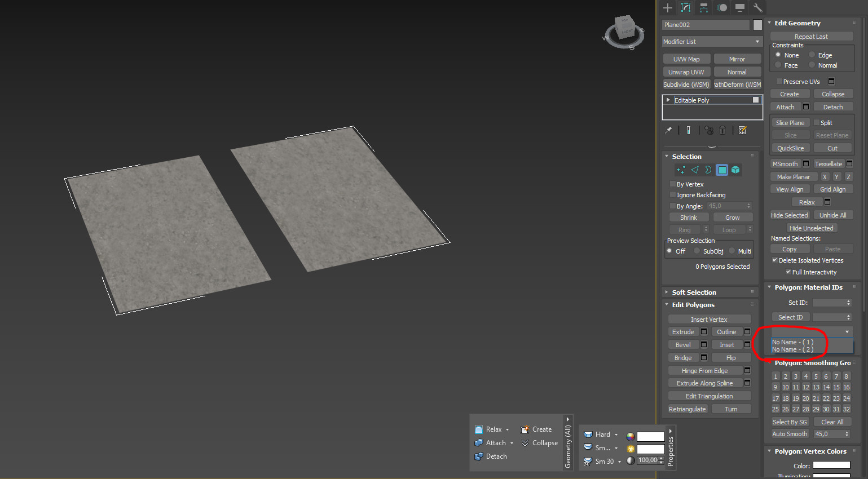Click the Create icon in ribbon panel
Image resolution: width=868 pixels, height=479 pixels.
[525, 429]
